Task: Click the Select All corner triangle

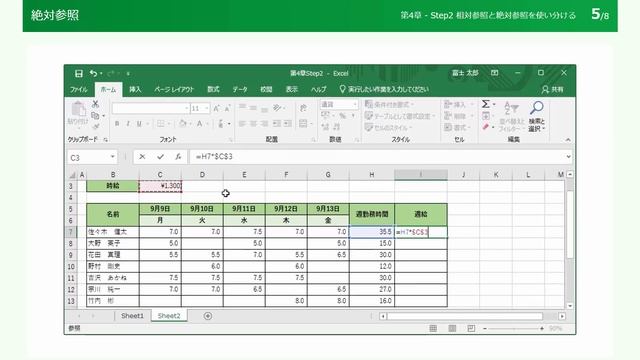Action: click(x=72, y=175)
